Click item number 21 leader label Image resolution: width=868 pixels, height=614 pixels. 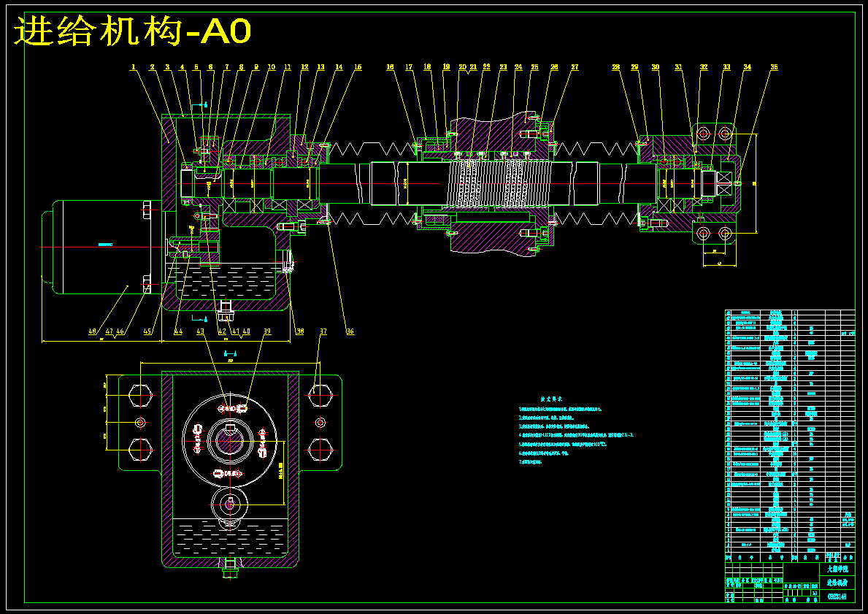tap(473, 68)
